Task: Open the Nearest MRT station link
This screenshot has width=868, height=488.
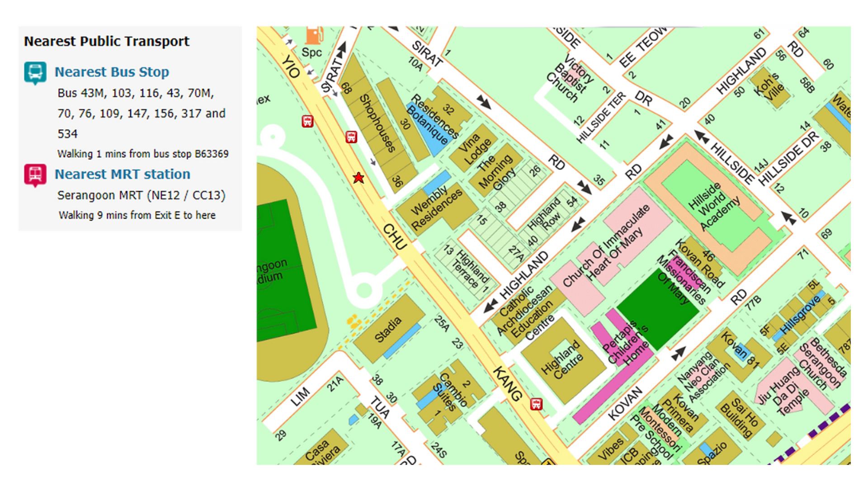Action: (x=122, y=174)
